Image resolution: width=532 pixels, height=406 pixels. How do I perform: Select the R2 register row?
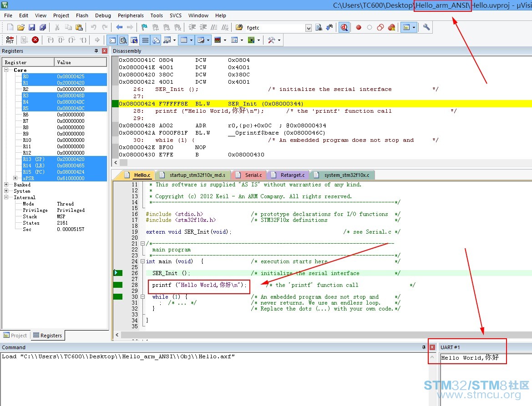(x=65, y=89)
